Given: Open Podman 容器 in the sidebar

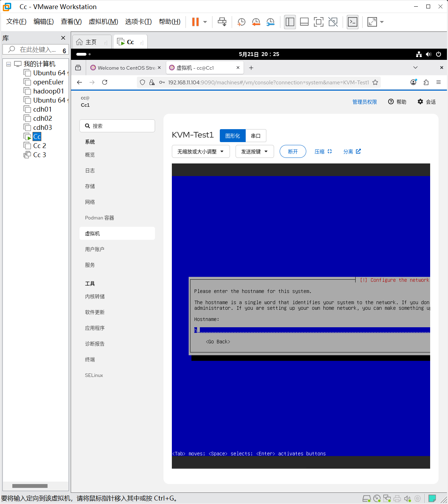Looking at the screenshot, I should pos(117,218).
